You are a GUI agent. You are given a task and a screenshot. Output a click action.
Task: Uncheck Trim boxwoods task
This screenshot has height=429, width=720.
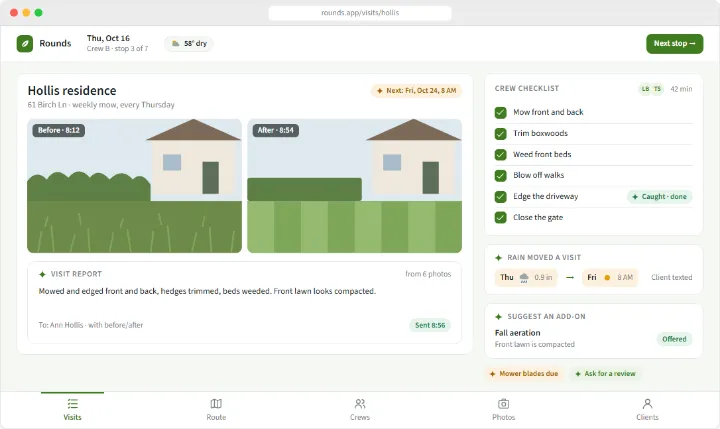[x=501, y=134]
